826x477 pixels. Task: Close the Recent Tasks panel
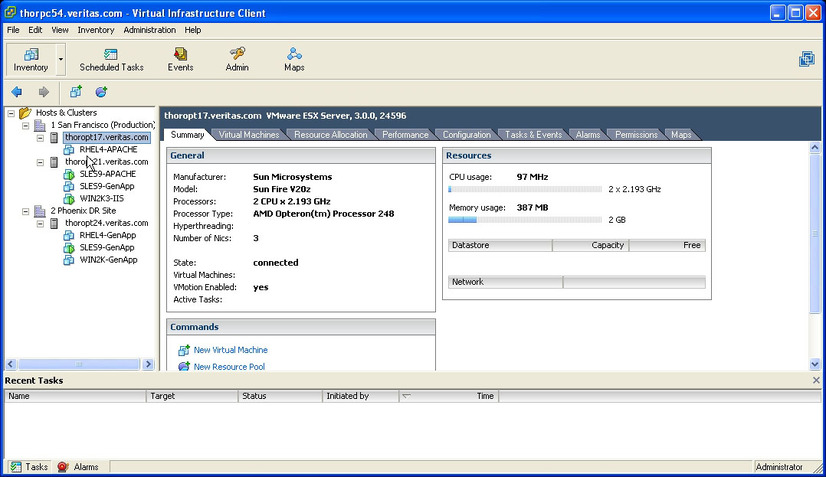816,380
